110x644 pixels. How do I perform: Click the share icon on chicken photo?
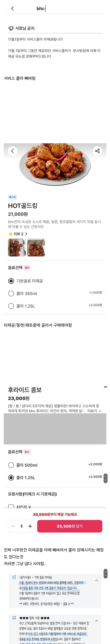(97, 151)
